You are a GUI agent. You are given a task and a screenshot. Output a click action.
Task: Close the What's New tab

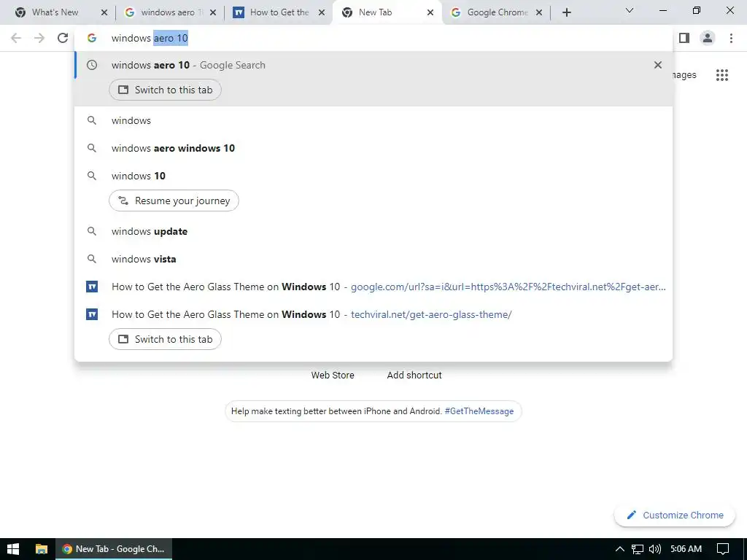pos(104,13)
